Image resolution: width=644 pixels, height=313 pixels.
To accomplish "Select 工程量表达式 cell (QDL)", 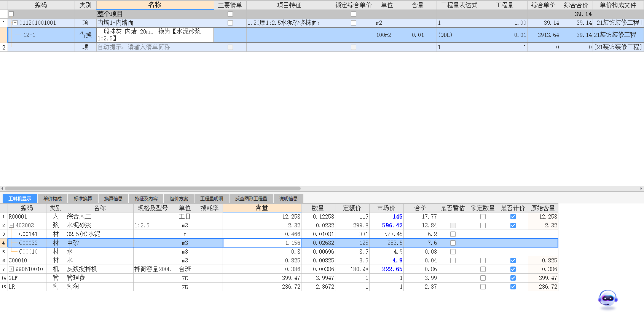I will 459,35.
